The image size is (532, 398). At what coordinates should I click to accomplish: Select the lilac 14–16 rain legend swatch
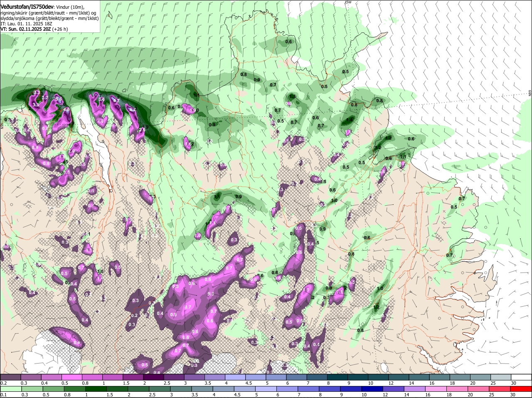point(415,389)
